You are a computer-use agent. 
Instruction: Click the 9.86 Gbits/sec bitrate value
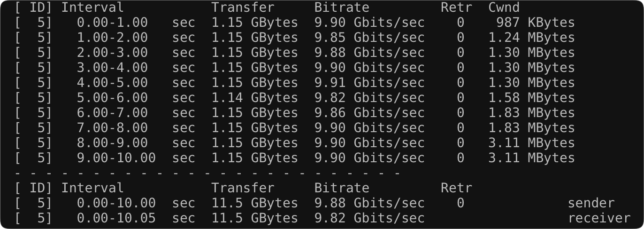coord(369,113)
